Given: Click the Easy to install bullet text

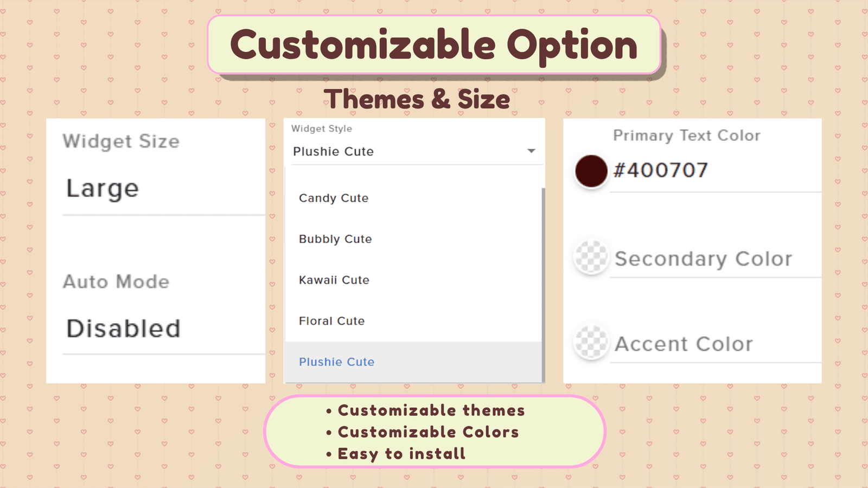Looking at the screenshot, I should point(401,454).
